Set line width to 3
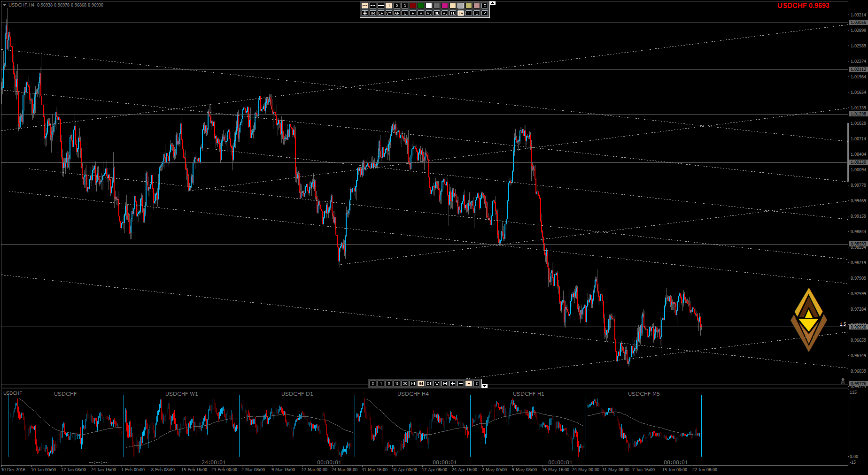 pos(405,6)
